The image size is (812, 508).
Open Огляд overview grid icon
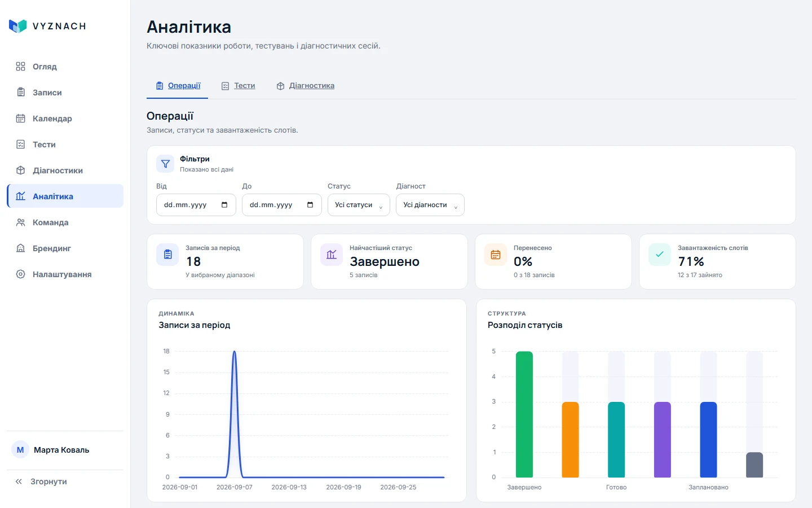click(x=21, y=67)
